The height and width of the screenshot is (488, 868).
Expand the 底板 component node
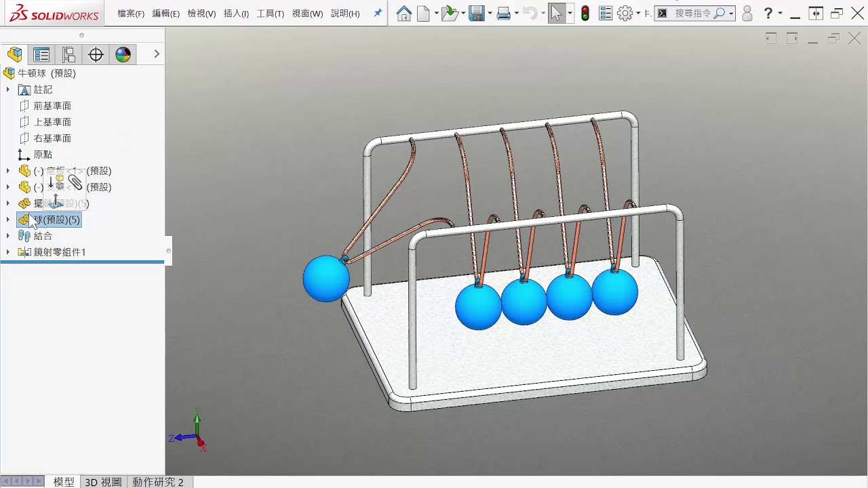click(8, 171)
